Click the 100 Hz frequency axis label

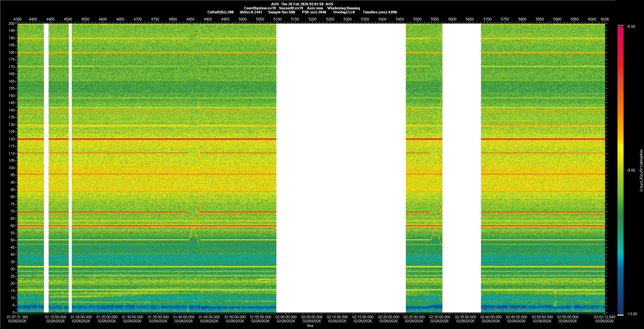point(11,168)
